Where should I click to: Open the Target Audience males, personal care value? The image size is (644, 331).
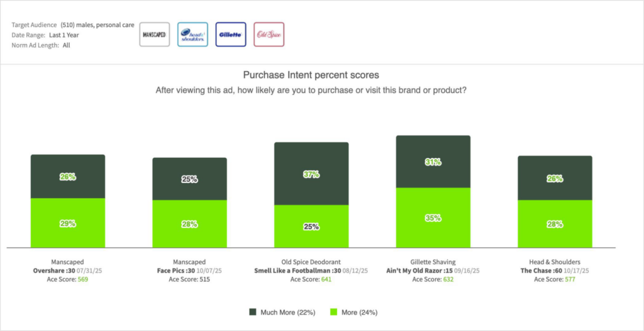point(97,25)
